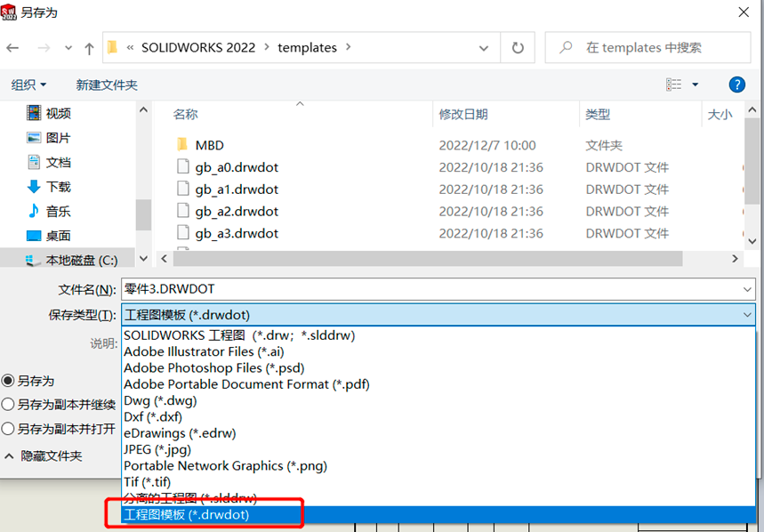This screenshot has width=764, height=532.
Task: Click the folder icon in address bar
Action: (113, 47)
